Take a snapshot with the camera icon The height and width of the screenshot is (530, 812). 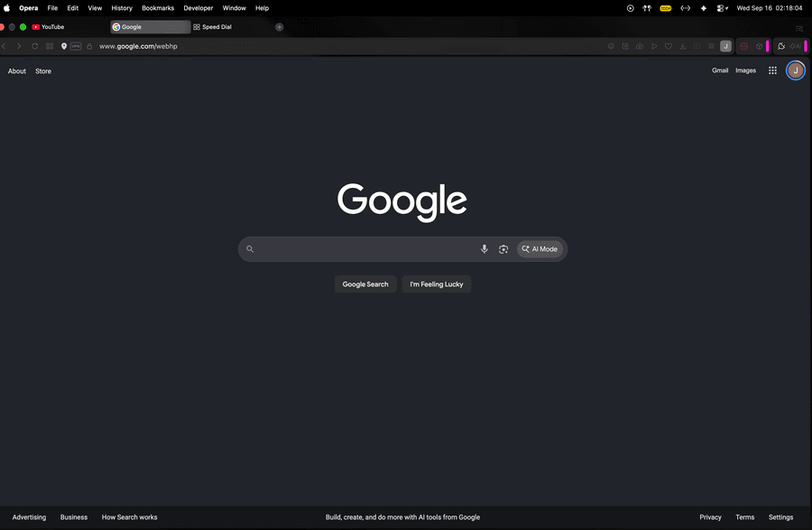point(640,46)
